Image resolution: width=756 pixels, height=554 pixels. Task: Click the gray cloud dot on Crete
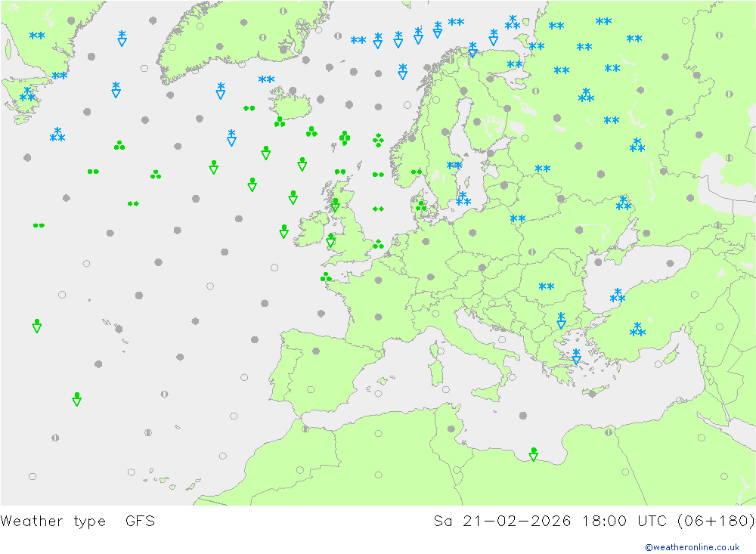[593, 394]
